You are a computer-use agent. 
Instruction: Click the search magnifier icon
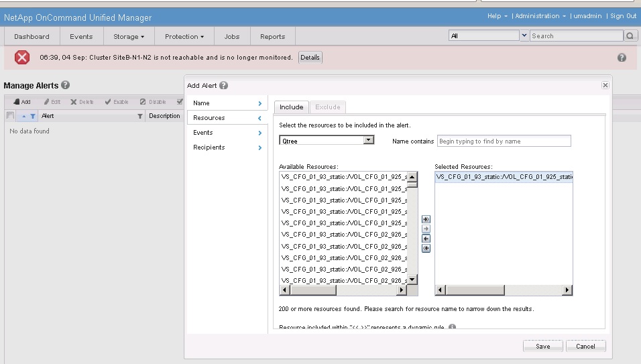click(x=630, y=36)
